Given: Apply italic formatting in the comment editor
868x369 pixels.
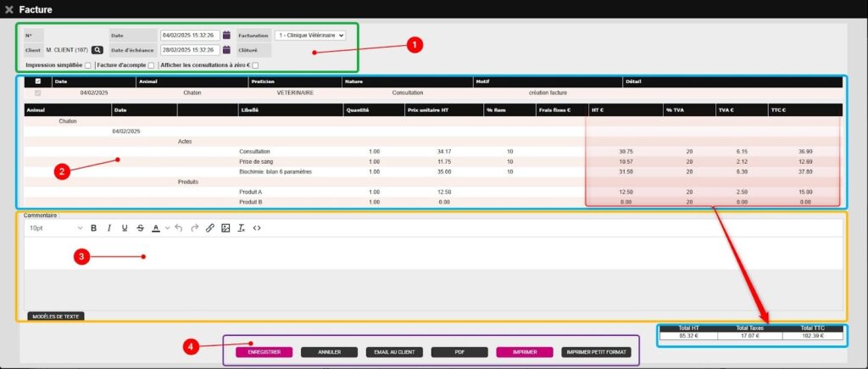Looking at the screenshot, I should [x=109, y=228].
